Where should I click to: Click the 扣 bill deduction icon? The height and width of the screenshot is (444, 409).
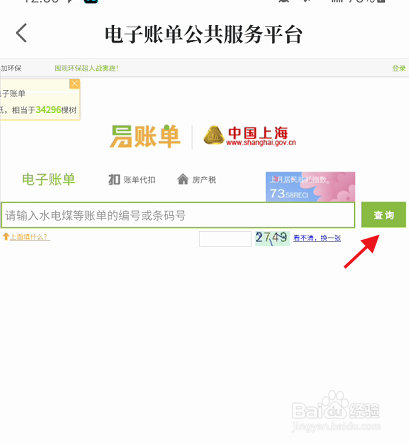[114, 180]
